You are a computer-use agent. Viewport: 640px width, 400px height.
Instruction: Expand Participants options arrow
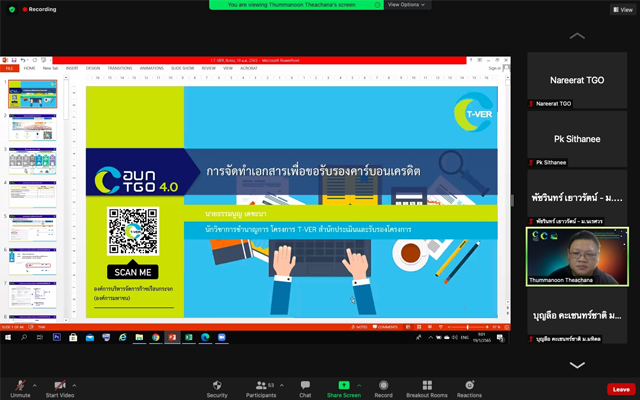(x=282, y=385)
